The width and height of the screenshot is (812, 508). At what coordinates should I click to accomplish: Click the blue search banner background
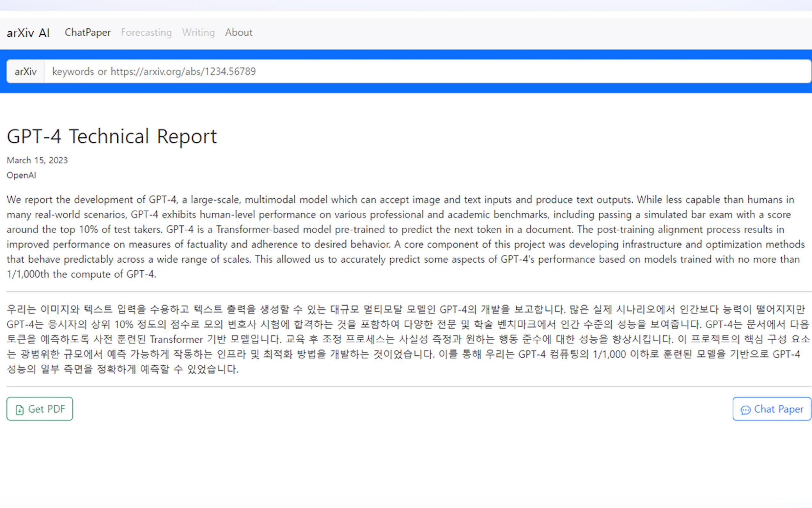coord(403,88)
